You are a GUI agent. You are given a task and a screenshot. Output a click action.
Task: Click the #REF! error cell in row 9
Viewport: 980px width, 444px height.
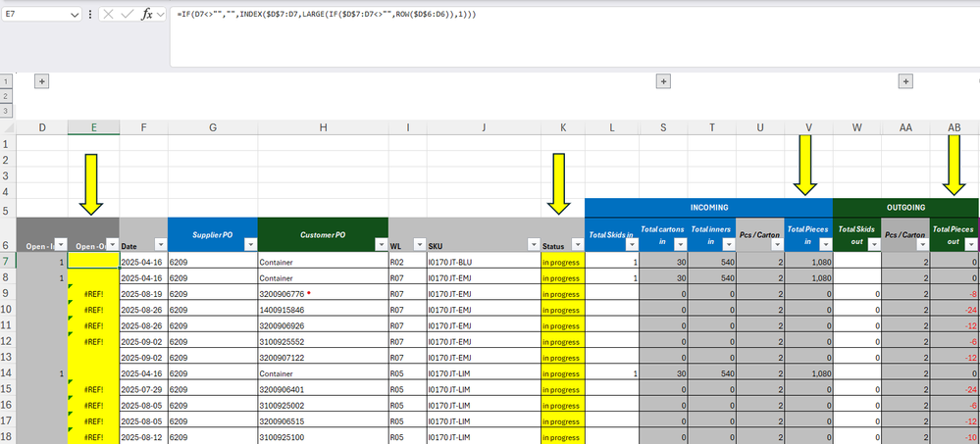click(94, 294)
